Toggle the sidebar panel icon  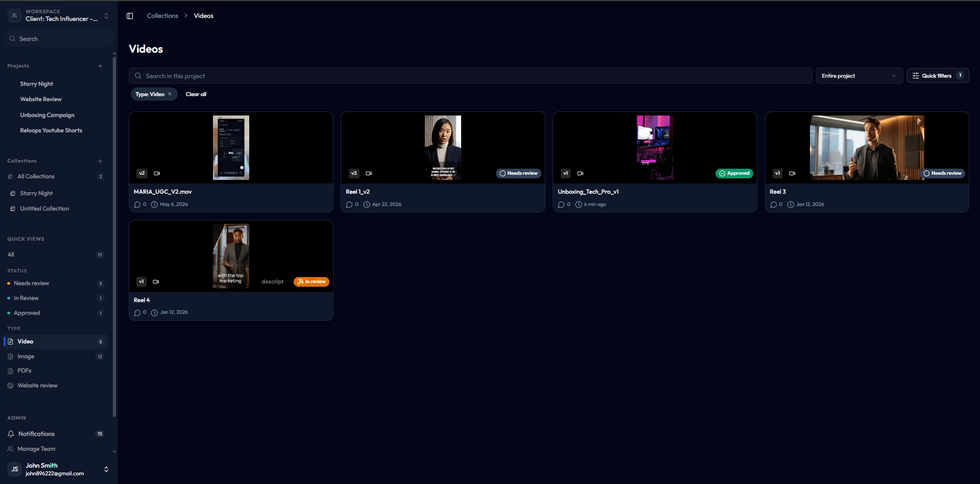coord(130,16)
